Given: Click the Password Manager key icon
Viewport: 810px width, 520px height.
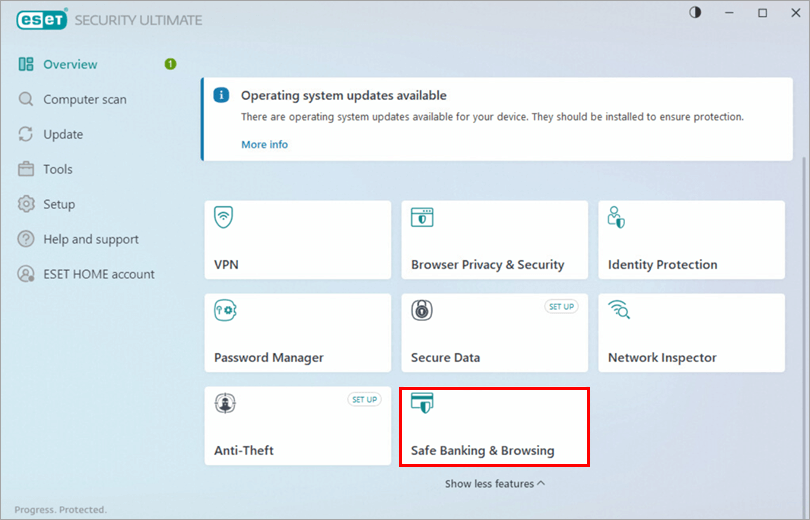Looking at the screenshot, I should pyautogui.click(x=225, y=310).
